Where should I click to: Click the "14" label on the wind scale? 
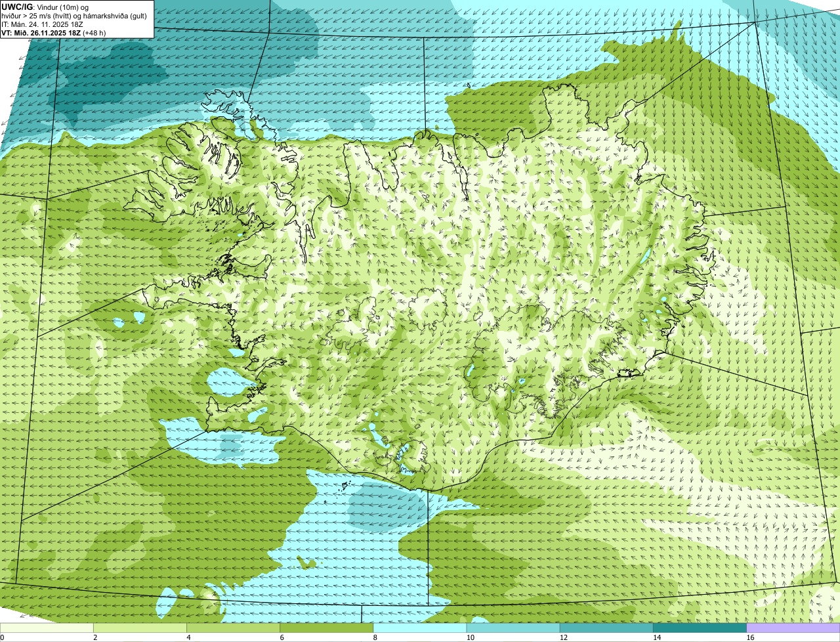click(657, 637)
